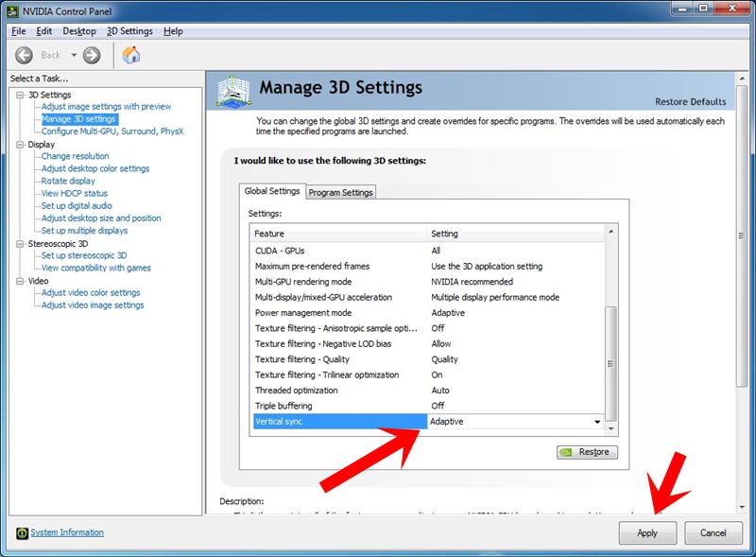This screenshot has width=756, height=557.
Task: Open Rotate display task
Action: (68, 181)
